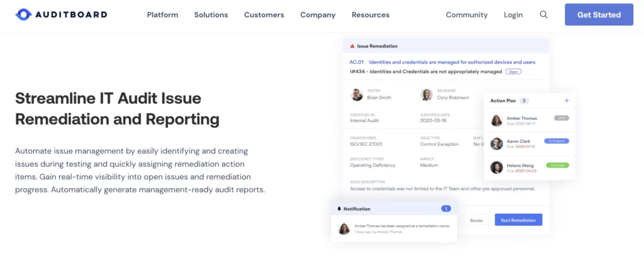Click the plus icon in Action Plan
Screen dimensions: 644x256
pyautogui.click(x=567, y=100)
